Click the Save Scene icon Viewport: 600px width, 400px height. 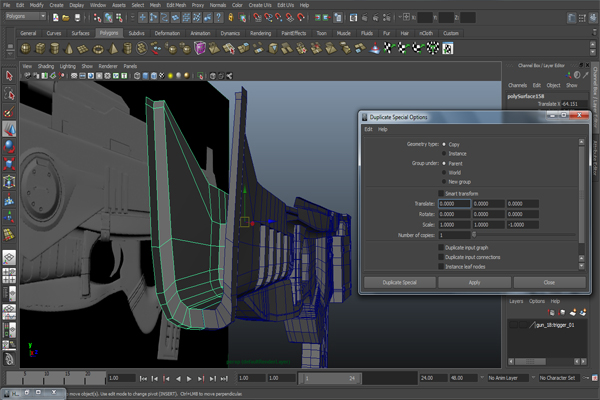point(77,18)
